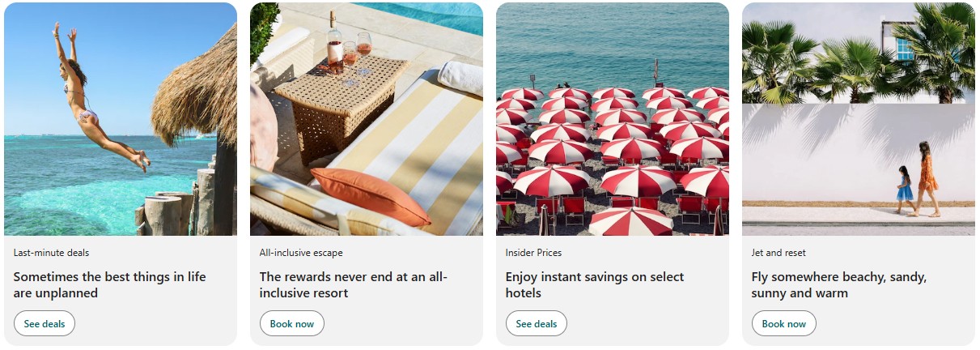Click See deals under Last-minute deals

click(x=45, y=323)
